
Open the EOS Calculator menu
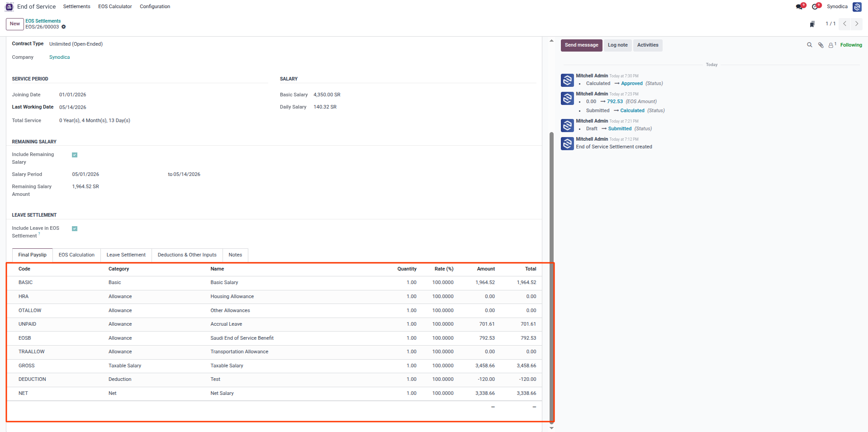(x=115, y=7)
